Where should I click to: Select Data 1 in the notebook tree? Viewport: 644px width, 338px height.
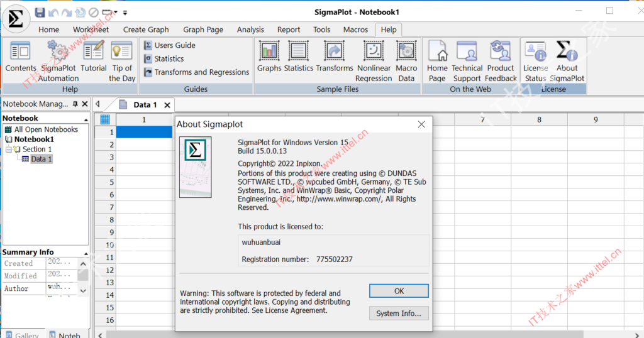pyautogui.click(x=41, y=160)
